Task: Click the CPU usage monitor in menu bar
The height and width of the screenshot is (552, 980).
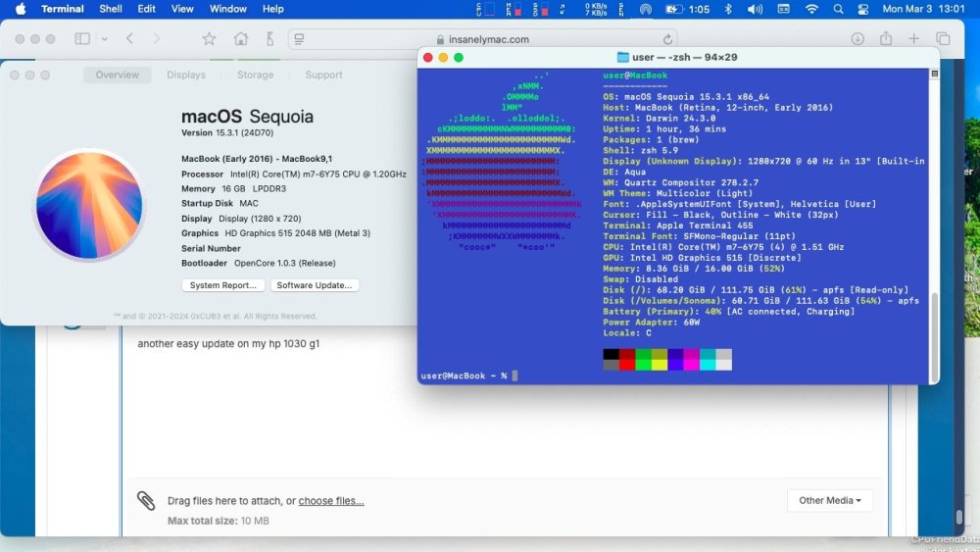Action: [486, 9]
